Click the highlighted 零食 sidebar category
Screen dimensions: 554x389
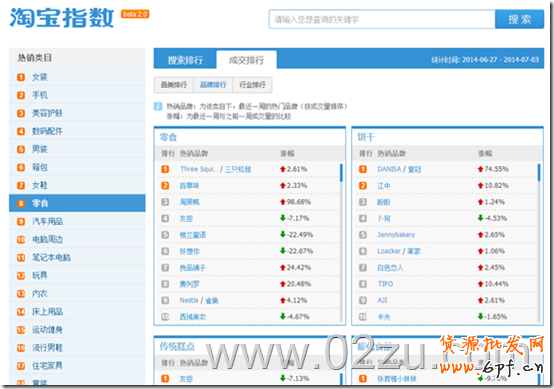[77, 203]
